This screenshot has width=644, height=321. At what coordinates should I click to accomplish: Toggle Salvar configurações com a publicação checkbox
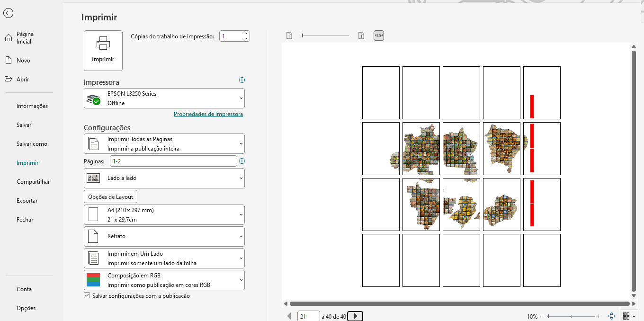[87, 295]
